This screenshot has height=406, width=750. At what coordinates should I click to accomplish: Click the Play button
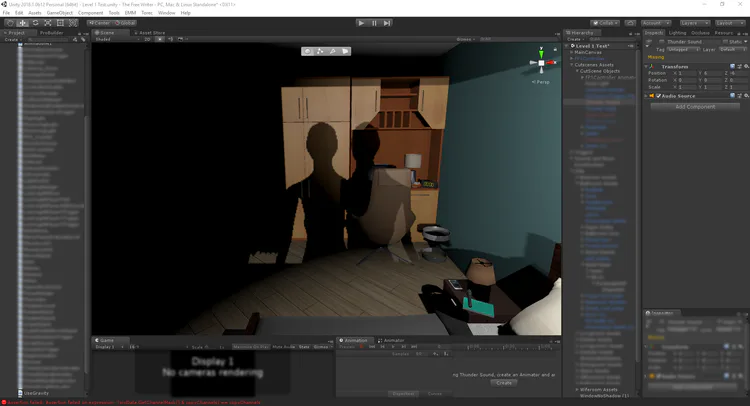coord(361,23)
